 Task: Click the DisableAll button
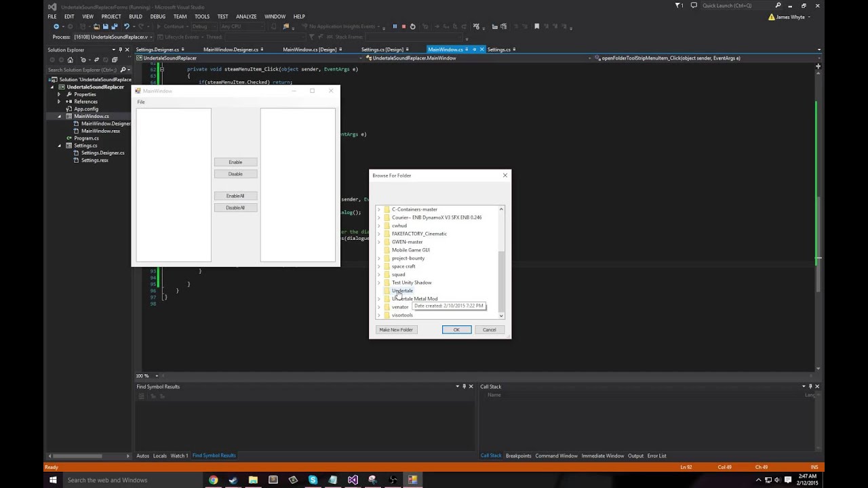235,208
